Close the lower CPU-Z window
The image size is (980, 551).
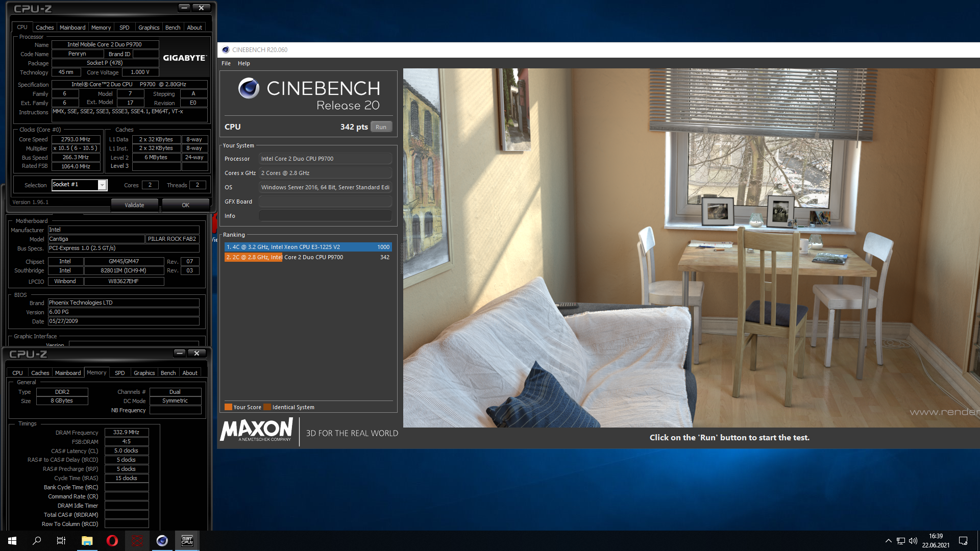tap(197, 353)
